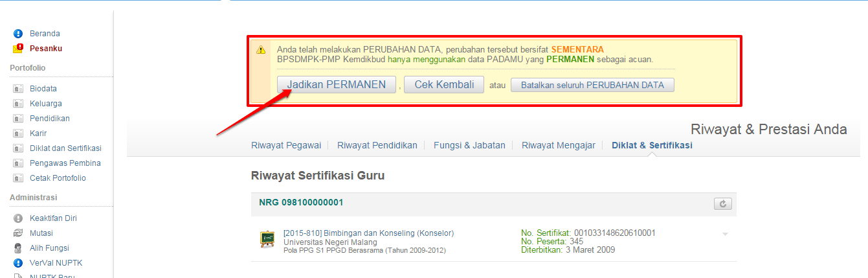Viewport: 868px width, 278px height.
Task: Open the VerVal NUPTK link
Action: pyautogui.click(x=56, y=263)
